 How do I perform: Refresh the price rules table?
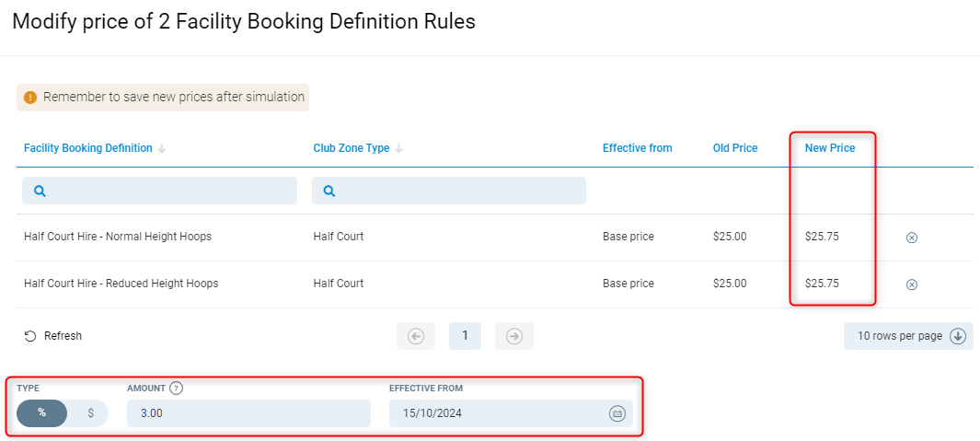tap(53, 336)
